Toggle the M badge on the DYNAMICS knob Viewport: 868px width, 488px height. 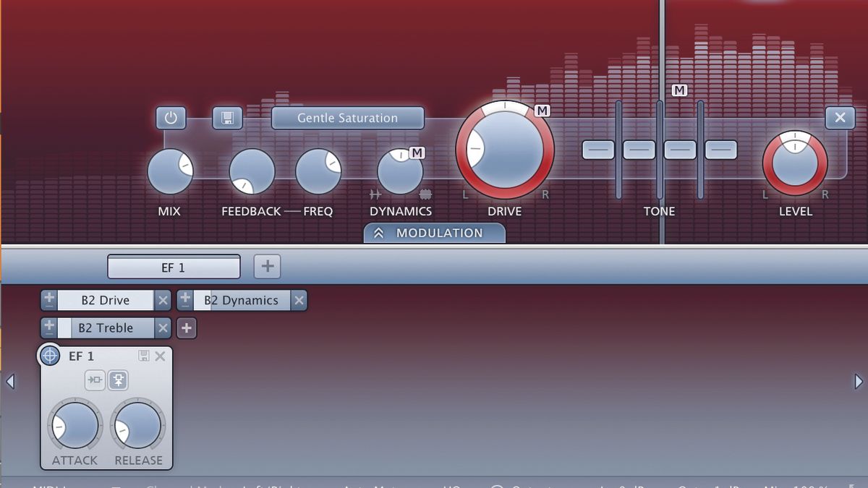coord(417,153)
